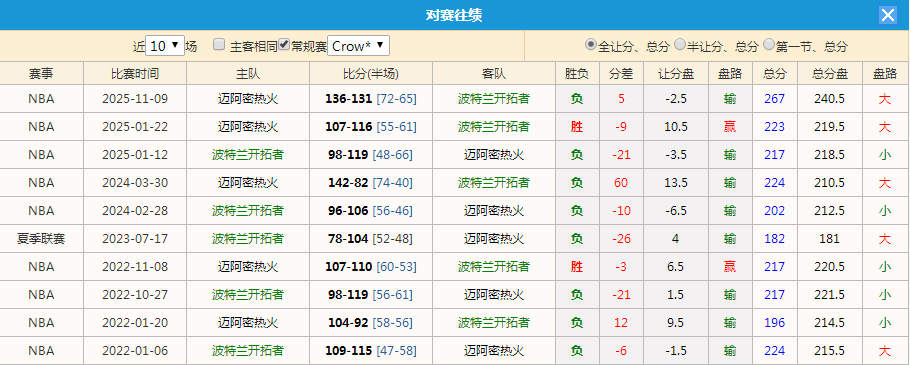
Task: Close the 对赛往绩 dialog
Action: click(887, 15)
